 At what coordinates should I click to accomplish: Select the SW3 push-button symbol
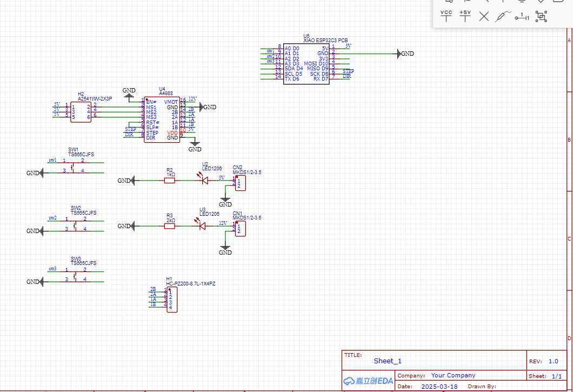tap(76, 276)
